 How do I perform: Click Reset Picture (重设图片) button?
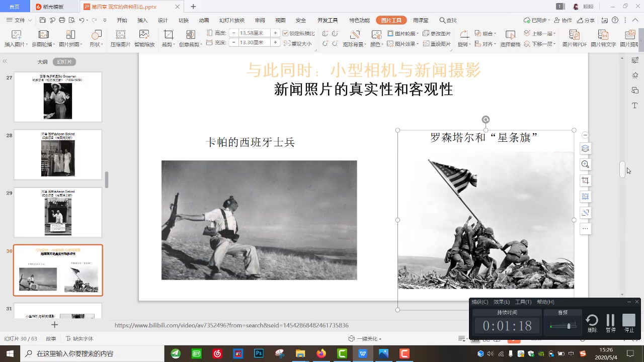[437, 44]
